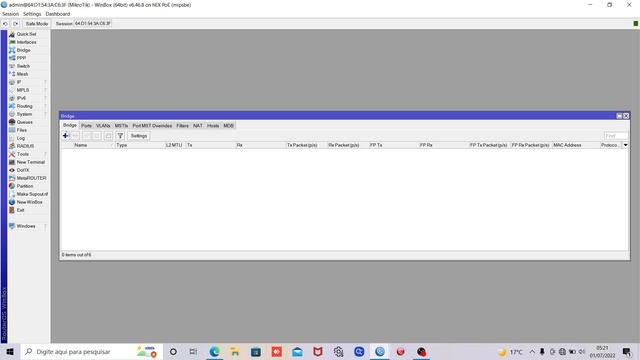Screen dimensions: 640x360
Task: Open Dot1X in the sidebar
Action: click(23, 170)
